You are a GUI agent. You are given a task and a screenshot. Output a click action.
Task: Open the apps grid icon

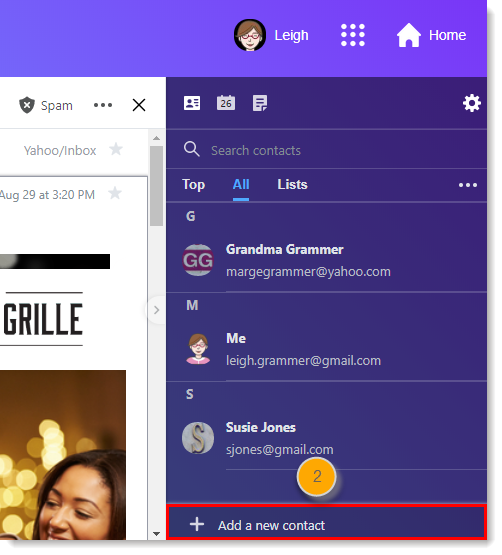coord(353,35)
